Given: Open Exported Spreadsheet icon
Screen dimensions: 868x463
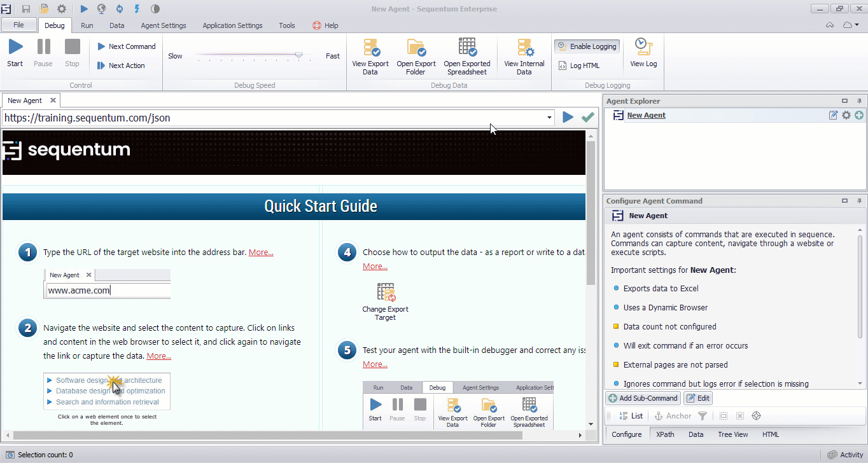Looking at the screenshot, I should pyautogui.click(x=466, y=48).
